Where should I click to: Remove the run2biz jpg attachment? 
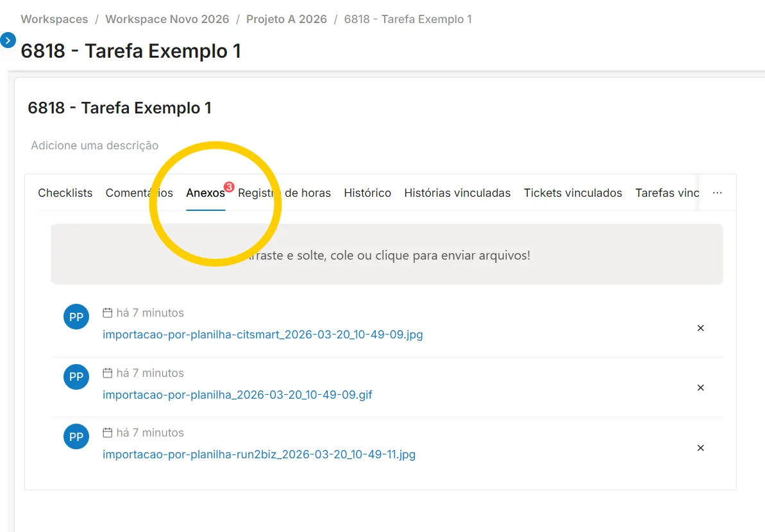(x=701, y=447)
